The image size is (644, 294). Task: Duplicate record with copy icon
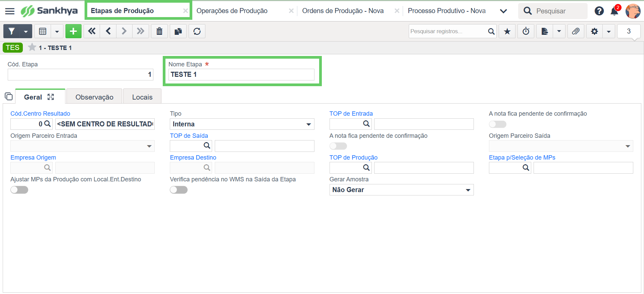[178, 31]
